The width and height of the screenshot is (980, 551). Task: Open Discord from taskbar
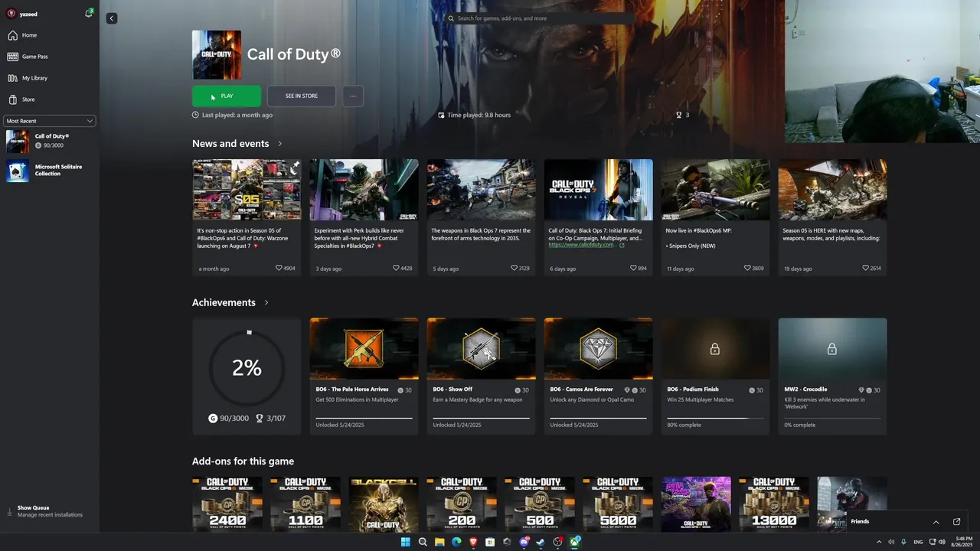[524, 542]
